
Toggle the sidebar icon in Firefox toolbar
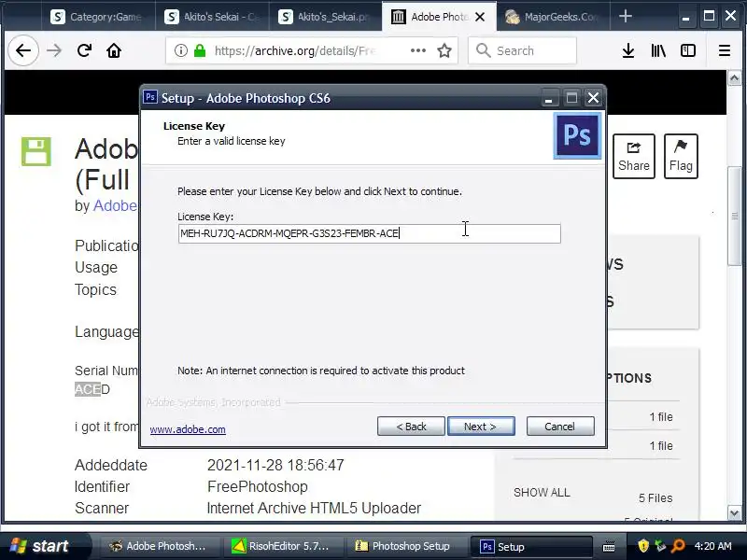[688, 50]
